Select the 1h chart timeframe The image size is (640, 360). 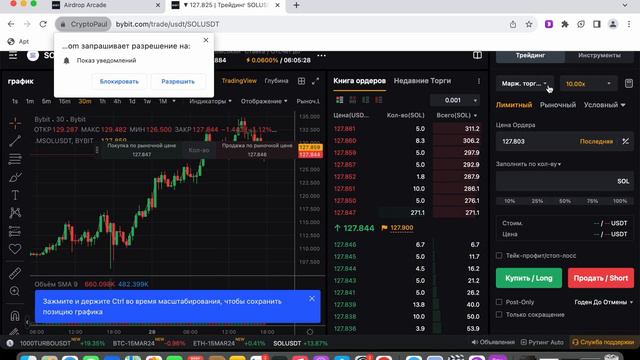(102, 101)
